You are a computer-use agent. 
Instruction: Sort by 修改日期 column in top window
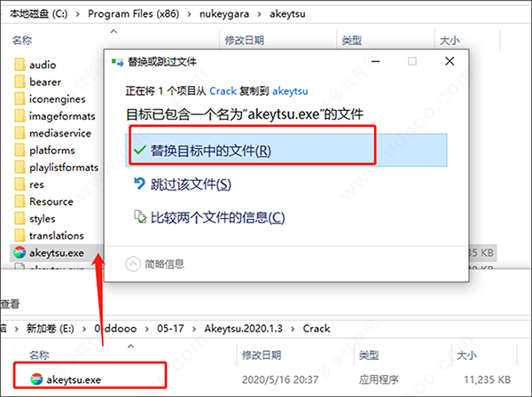coord(246,41)
